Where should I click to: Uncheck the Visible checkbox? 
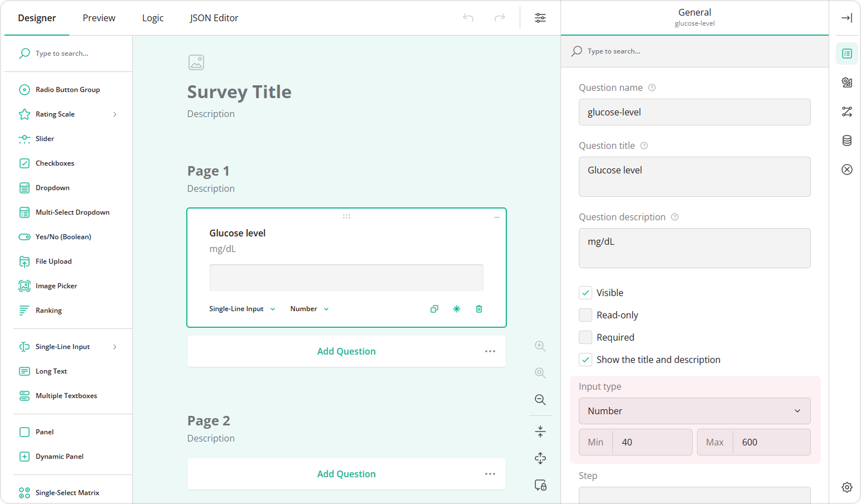pyautogui.click(x=585, y=292)
